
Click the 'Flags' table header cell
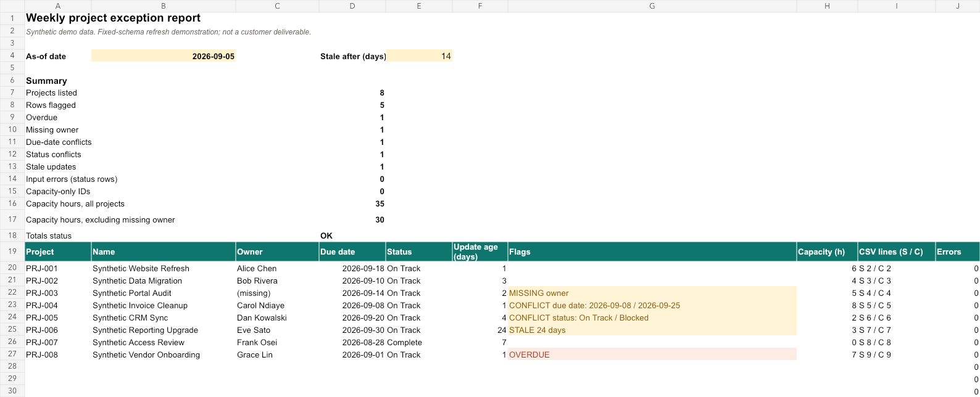652,252
